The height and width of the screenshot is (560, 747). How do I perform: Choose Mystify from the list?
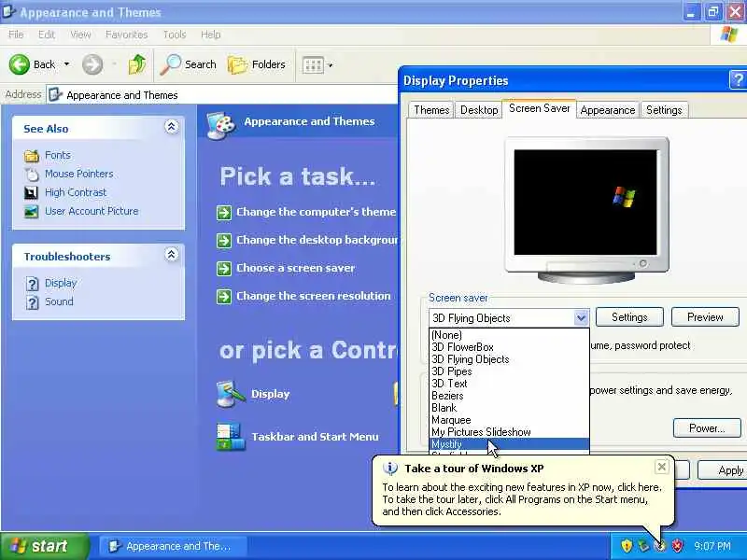(x=509, y=444)
